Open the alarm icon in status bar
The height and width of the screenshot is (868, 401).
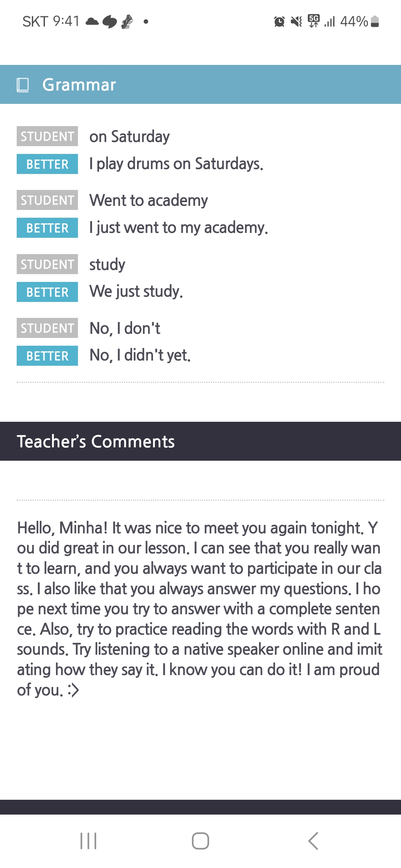(x=279, y=22)
